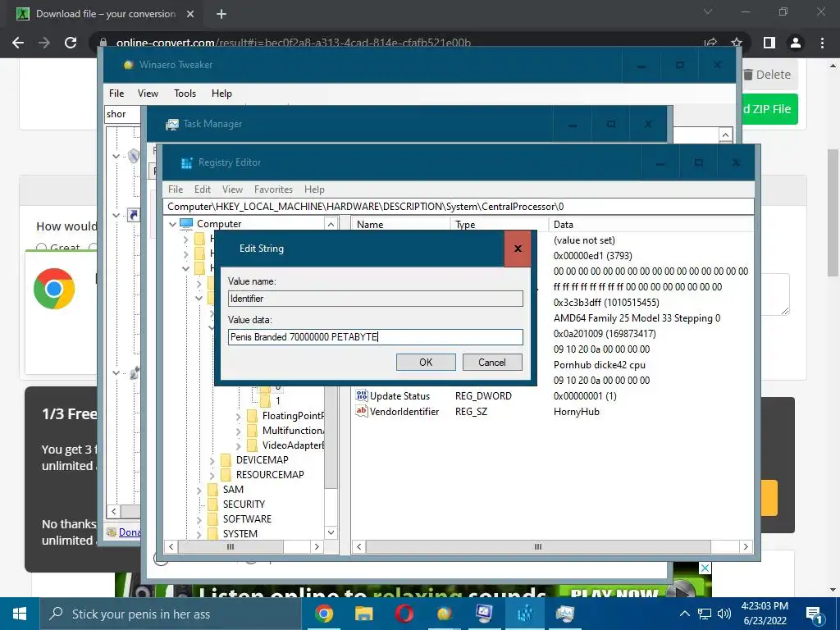The width and height of the screenshot is (840, 630).
Task: Switch to Registry Editor taskbar icon
Action: tap(524, 614)
